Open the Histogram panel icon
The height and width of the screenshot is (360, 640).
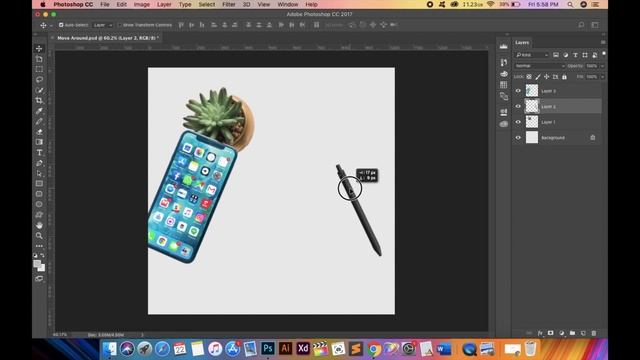click(x=504, y=46)
